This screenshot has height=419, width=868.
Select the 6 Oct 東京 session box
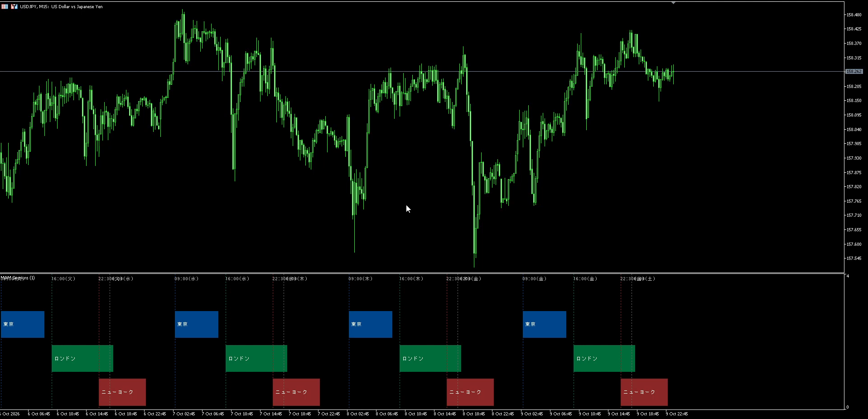click(x=23, y=324)
